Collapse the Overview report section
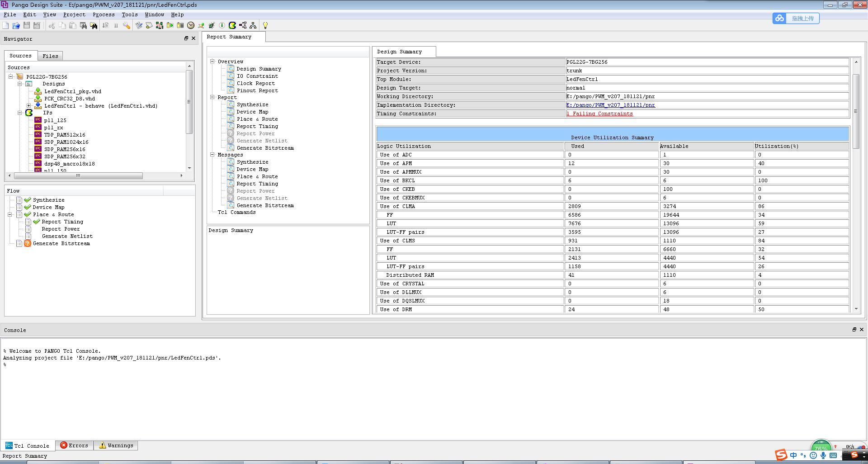Image resolution: width=868 pixels, height=464 pixels. pyautogui.click(x=212, y=61)
